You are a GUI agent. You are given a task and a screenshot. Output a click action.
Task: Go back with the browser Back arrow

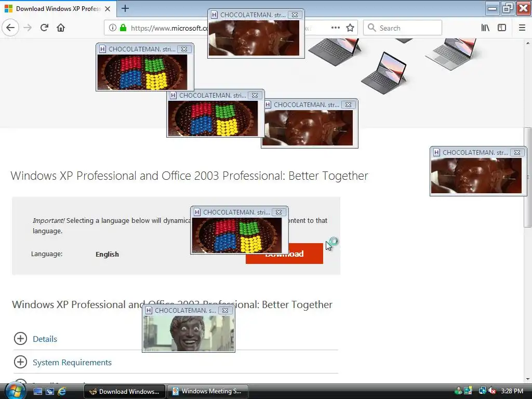pyautogui.click(x=10, y=28)
